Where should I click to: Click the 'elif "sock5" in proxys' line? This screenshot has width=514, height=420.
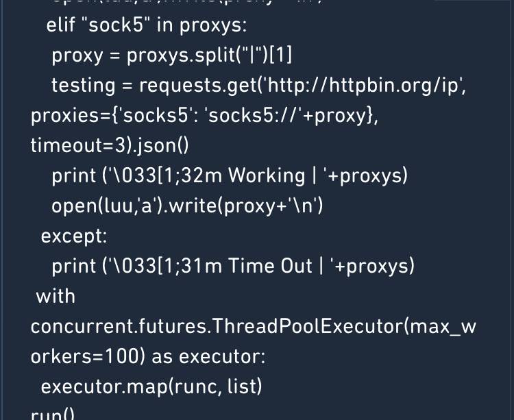click(146, 26)
